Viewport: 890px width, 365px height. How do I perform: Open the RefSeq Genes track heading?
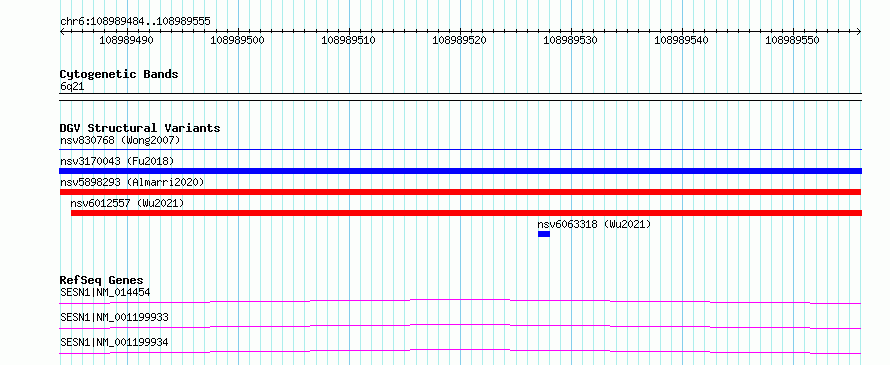point(102,280)
